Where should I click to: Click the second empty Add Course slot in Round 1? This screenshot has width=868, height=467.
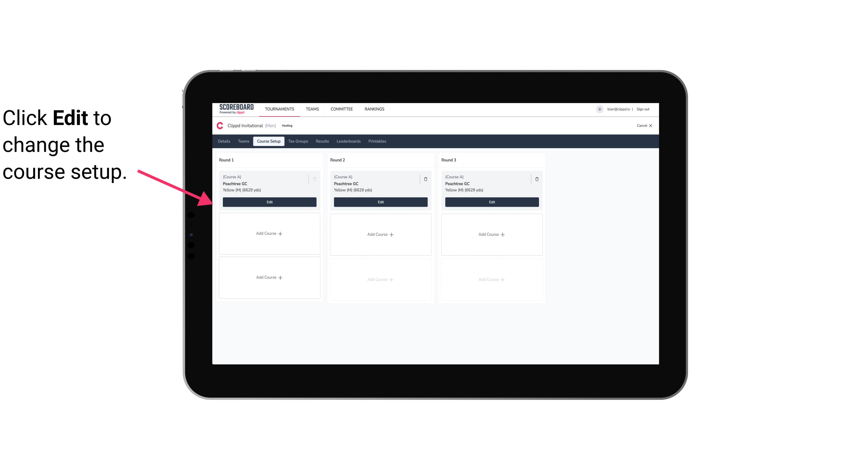pyautogui.click(x=269, y=278)
